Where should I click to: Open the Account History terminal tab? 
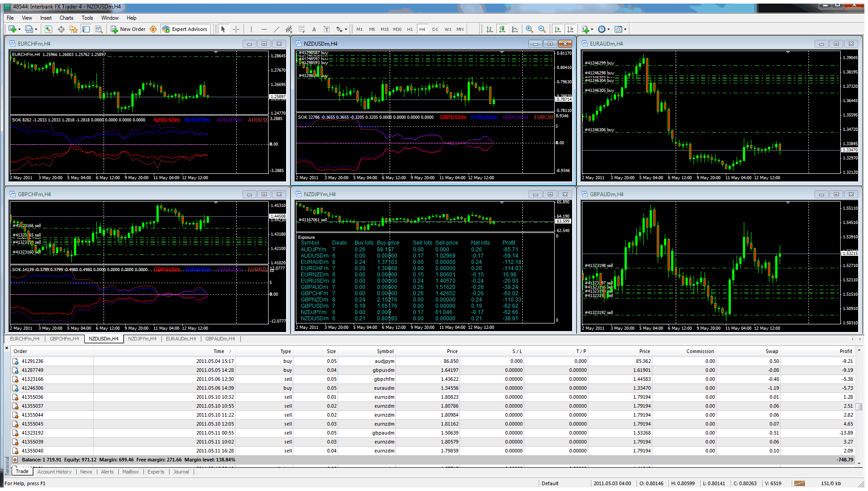click(54, 472)
